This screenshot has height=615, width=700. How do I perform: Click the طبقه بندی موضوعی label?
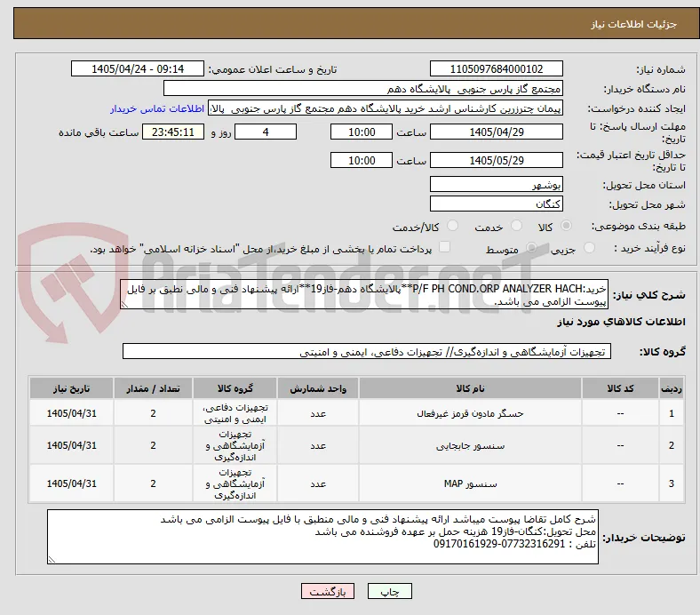[639, 226]
